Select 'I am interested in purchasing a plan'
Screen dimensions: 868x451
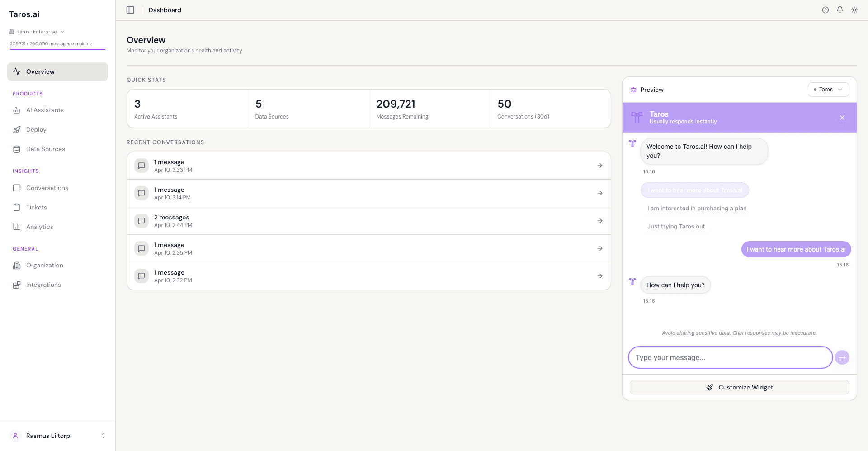(x=697, y=209)
